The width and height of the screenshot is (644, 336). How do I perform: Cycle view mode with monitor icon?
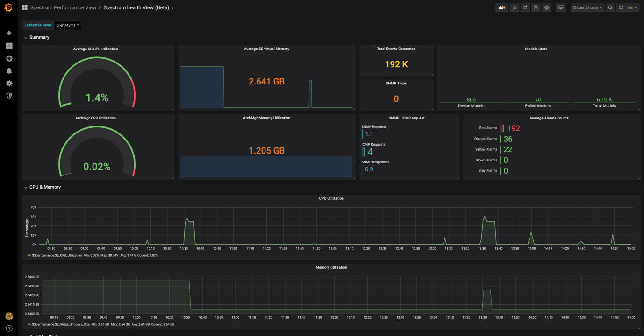[x=561, y=7]
